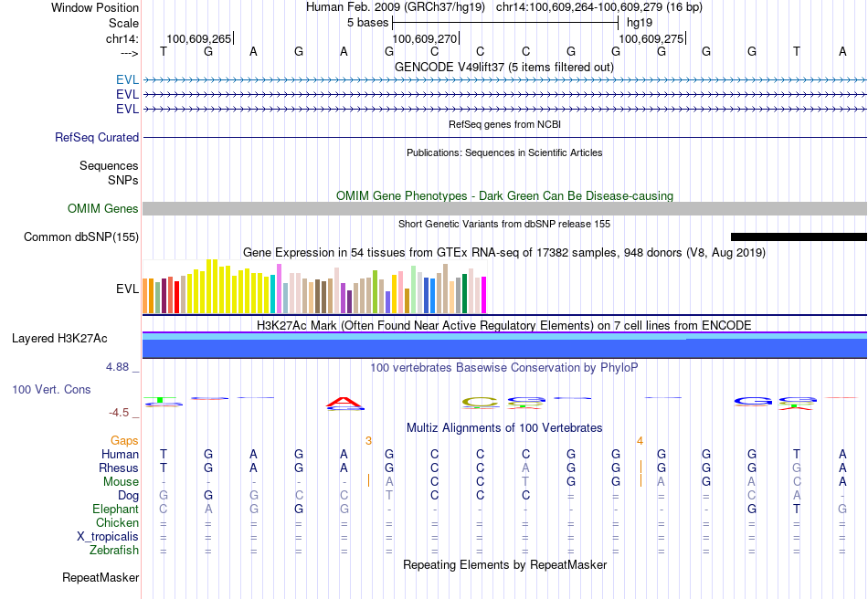Click the SNPs track label
The height and width of the screenshot is (599, 868).
pyautogui.click(x=123, y=180)
